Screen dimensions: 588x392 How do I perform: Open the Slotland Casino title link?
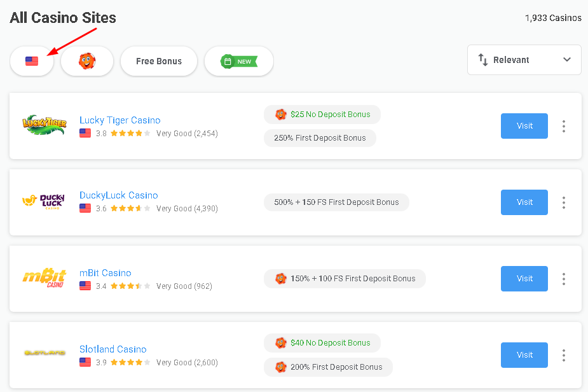coord(113,349)
